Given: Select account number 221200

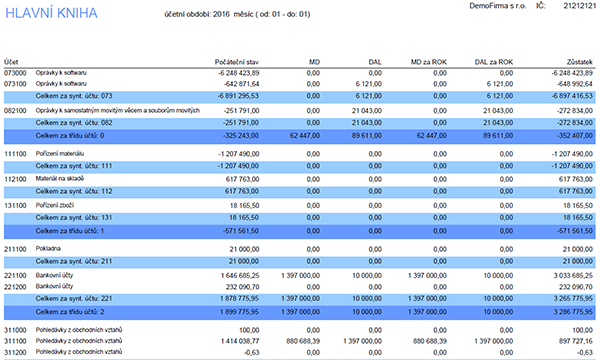Looking at the screenshot, I should [15, 287].
